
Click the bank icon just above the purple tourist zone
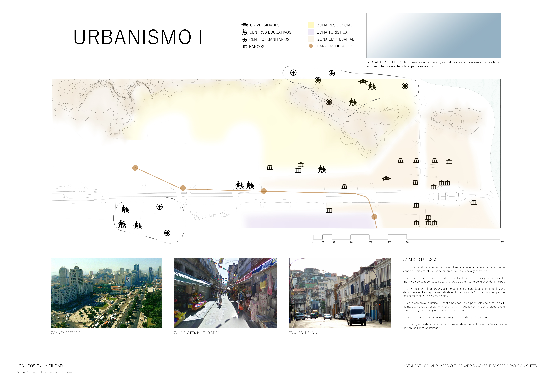pyautogui.click(x=329, y=210)
